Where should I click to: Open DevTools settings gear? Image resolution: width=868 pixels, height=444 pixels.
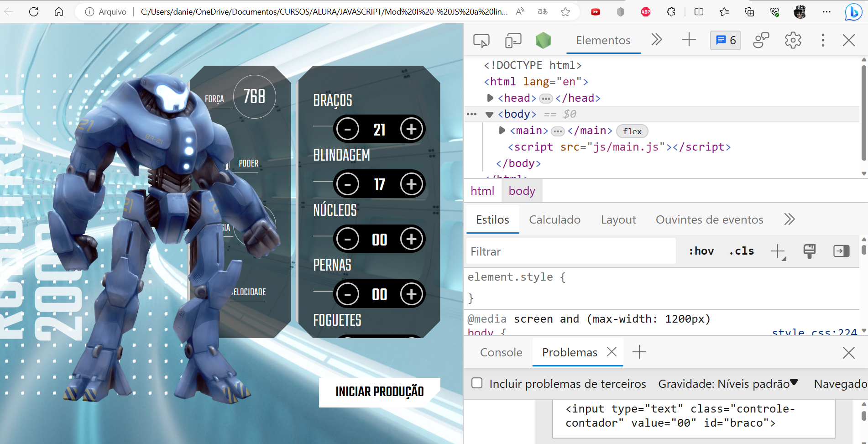[793, 40]
